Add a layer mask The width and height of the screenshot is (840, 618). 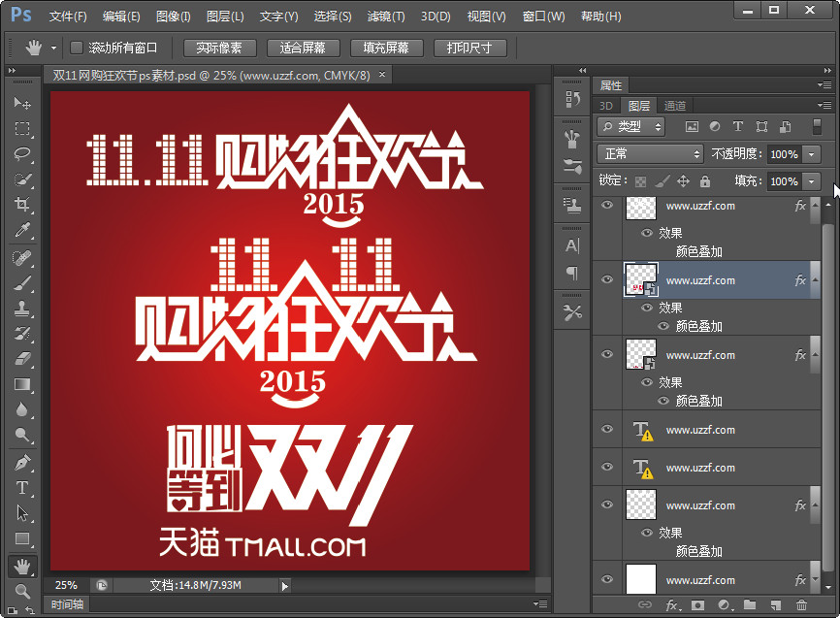[x=697, y=605]
